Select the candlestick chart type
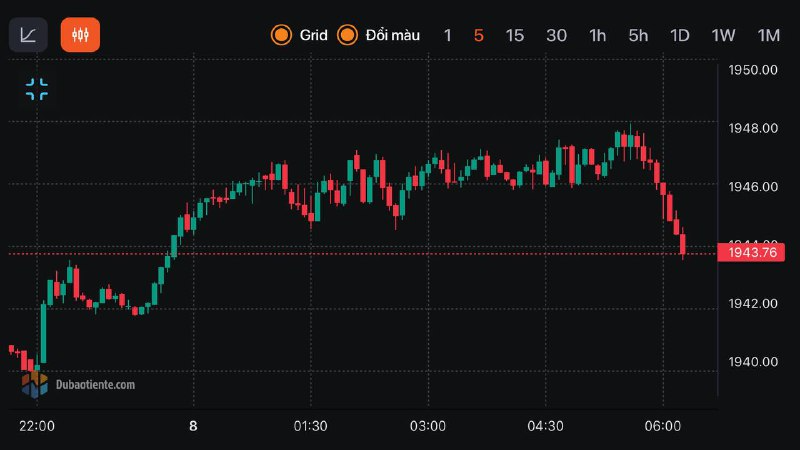The image size is (800, 450). point(80,35)
